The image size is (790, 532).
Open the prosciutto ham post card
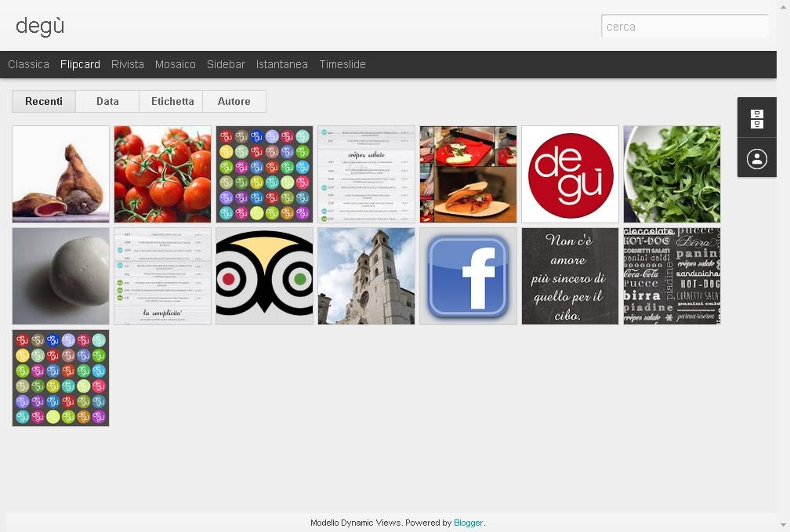(x=60, y=174)
